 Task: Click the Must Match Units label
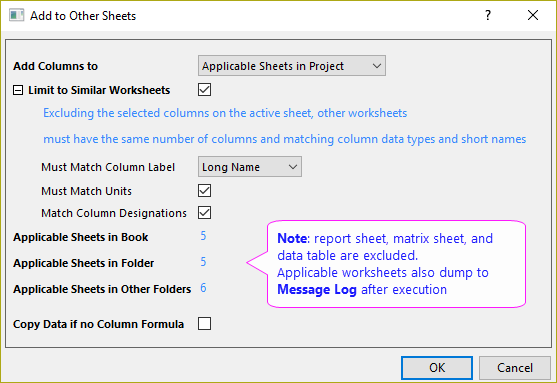86,191
